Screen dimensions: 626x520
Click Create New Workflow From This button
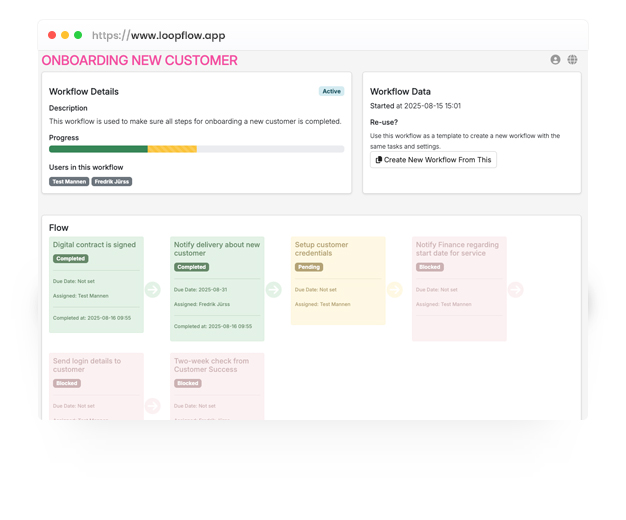point(433,160)
